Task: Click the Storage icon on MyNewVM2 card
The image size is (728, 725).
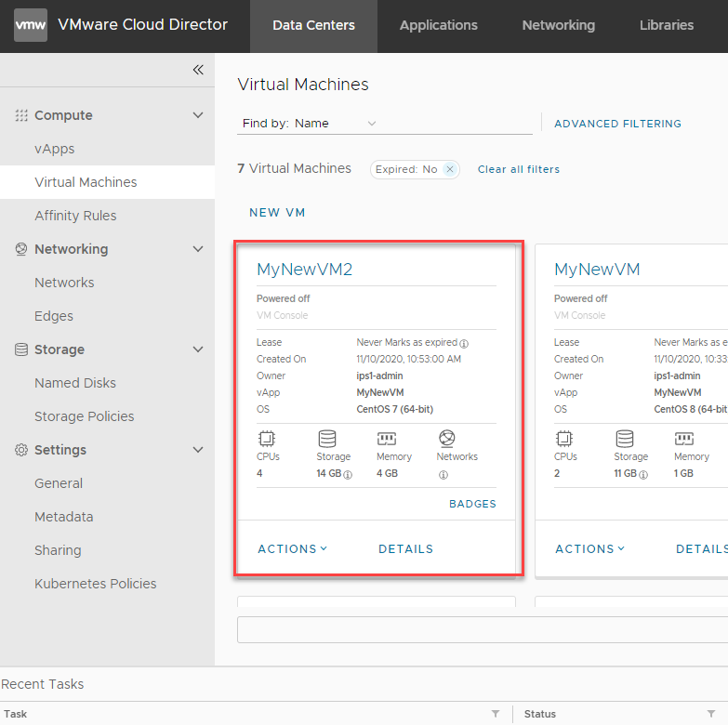Action: [327, 438]
